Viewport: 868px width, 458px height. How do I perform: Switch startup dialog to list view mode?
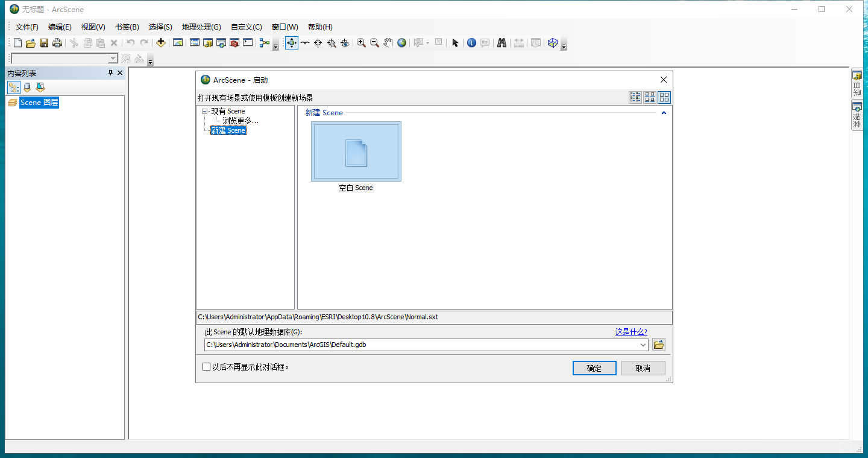635,97
